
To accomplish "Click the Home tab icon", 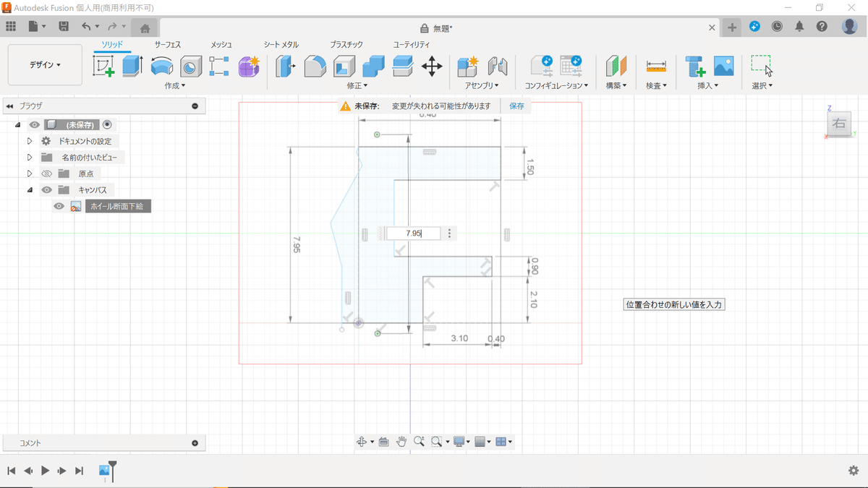I will 145,27.
